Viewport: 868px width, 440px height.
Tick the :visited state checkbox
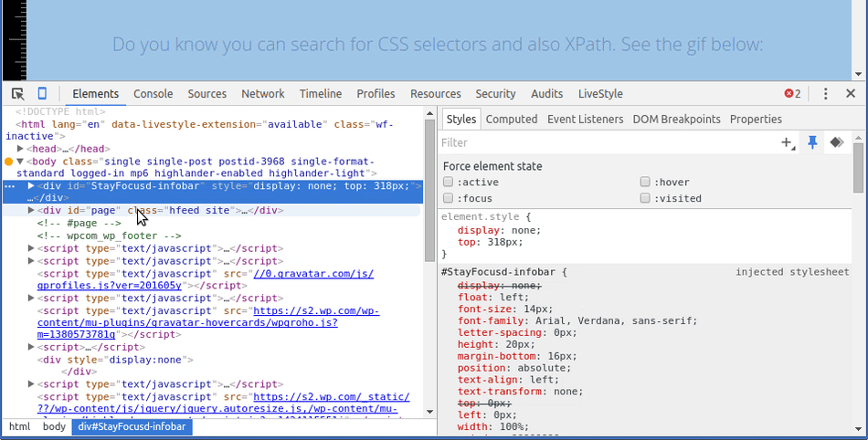click(645, 198)
